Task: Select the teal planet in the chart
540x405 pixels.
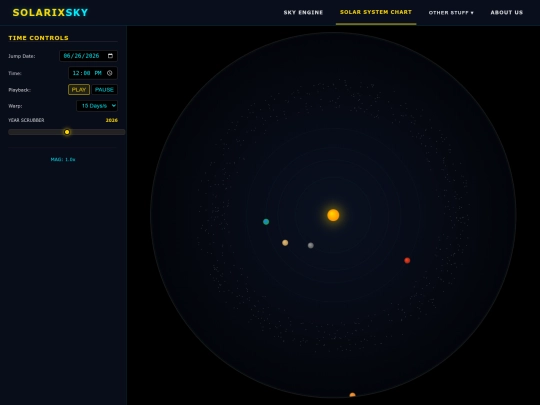Action: pyautogui.click(x=266, y=222)
